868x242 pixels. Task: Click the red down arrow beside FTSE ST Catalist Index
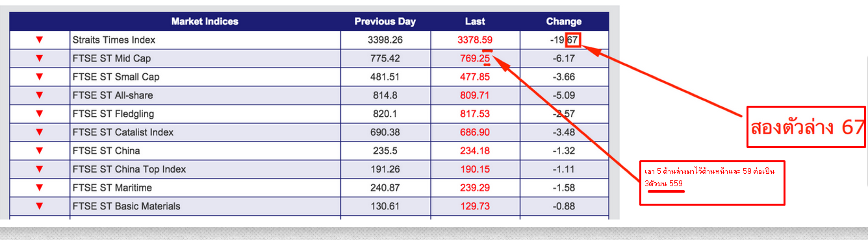point(40,132)
